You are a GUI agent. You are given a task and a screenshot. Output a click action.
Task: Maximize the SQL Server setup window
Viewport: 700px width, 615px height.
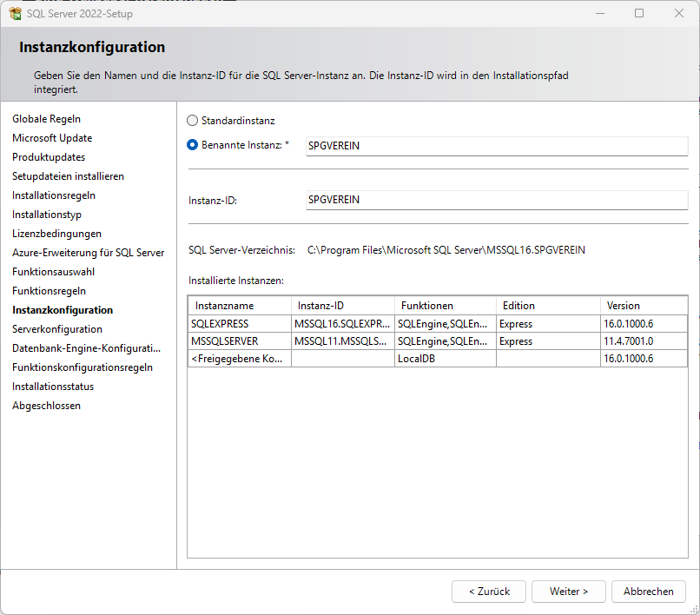639,14
